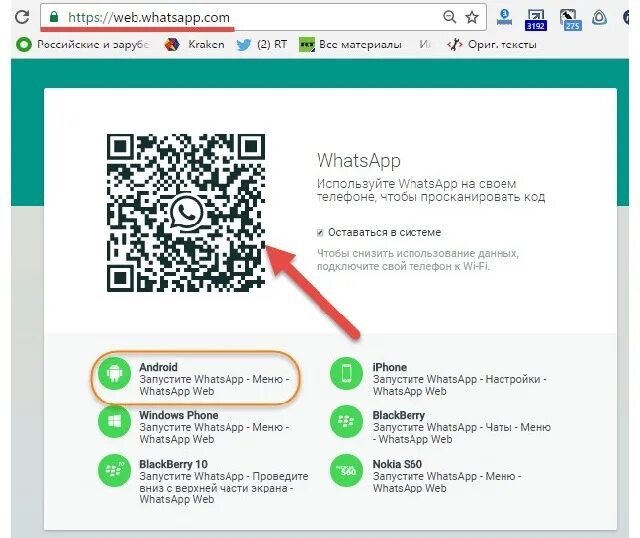Click the 'Используйте WhatsApp на своем' instruction text
This screenshot has height=538, width=640.
point(417,184)
